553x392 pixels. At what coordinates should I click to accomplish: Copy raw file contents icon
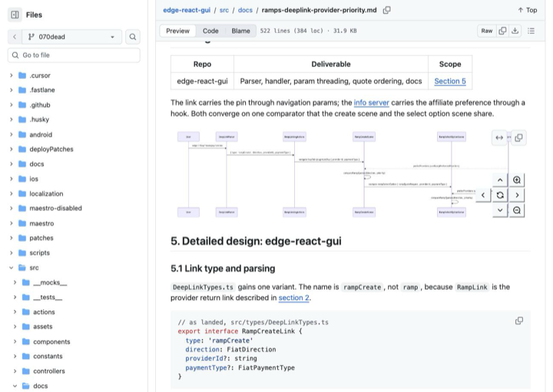(x=502, y=31)
